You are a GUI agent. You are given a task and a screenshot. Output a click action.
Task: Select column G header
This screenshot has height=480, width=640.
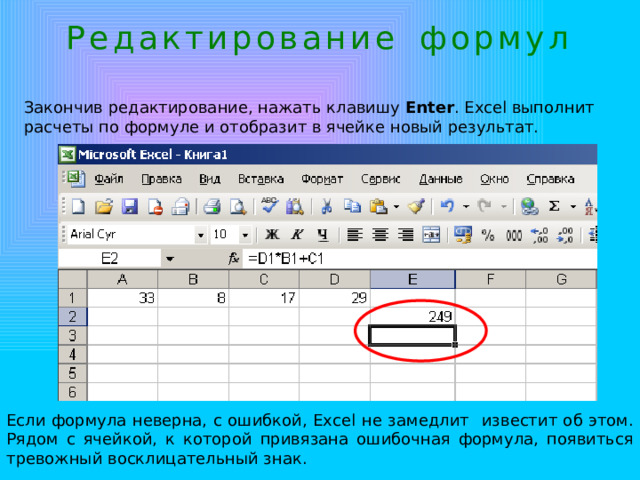tap(561, 279)
